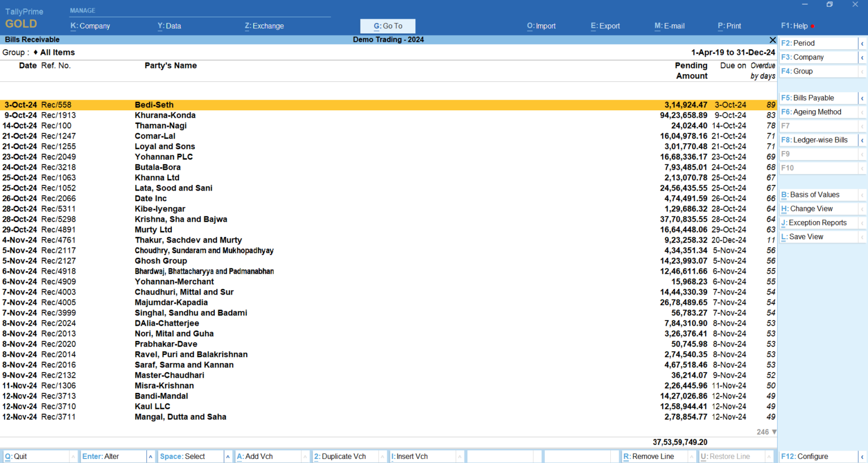Open the Z: Exchange menu
The width and height of the screenshot is (868, 463).
click(x=264, y=25)
